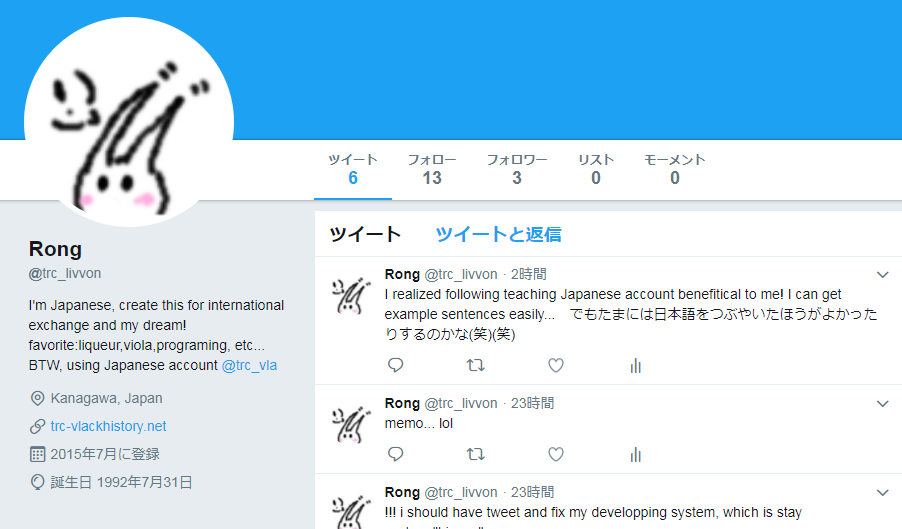Open the @trc_vla account link in bio

point(249,365)
